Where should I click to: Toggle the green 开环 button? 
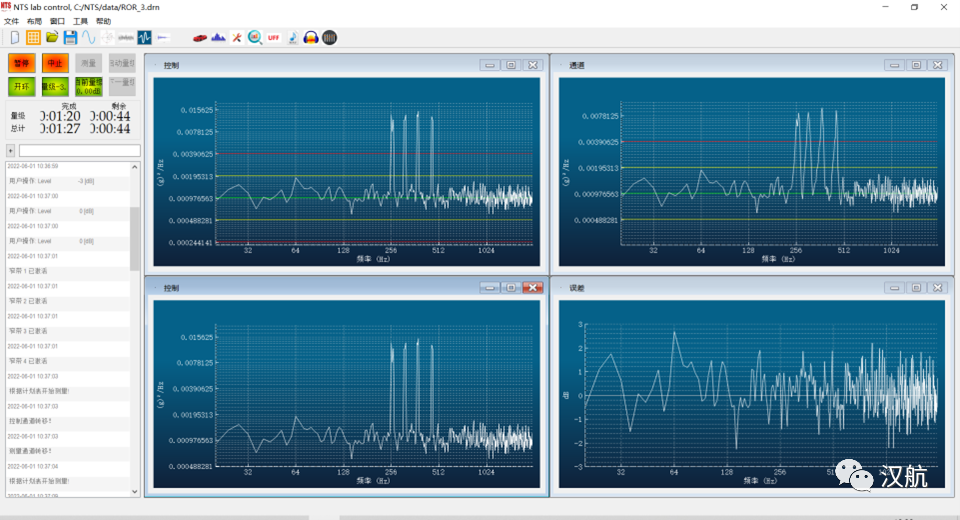[21, 86]
